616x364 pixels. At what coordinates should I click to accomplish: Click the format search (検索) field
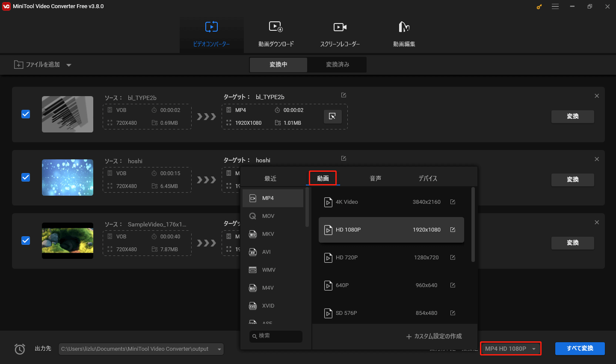[276, 336]
